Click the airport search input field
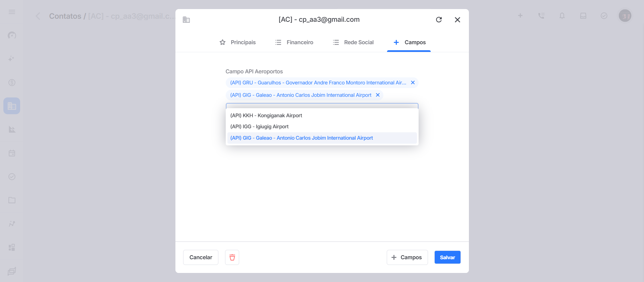This screenshot has width=644, height=282. pyautogui.click(x=322, y=106)
